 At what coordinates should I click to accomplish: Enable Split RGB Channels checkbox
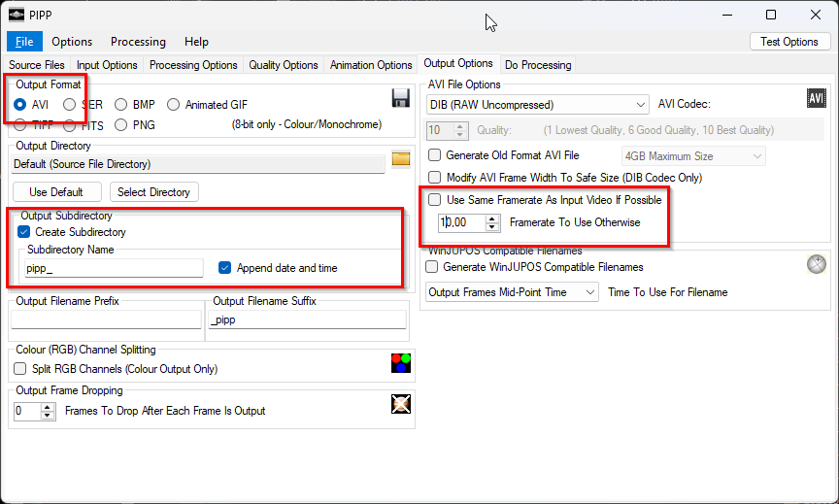point(19,369)
